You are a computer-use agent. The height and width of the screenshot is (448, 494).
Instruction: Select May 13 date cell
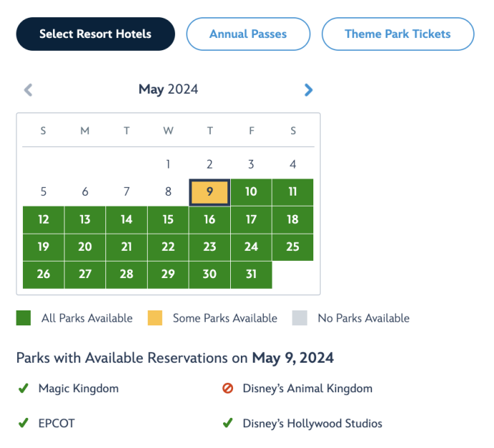point(85,220)
